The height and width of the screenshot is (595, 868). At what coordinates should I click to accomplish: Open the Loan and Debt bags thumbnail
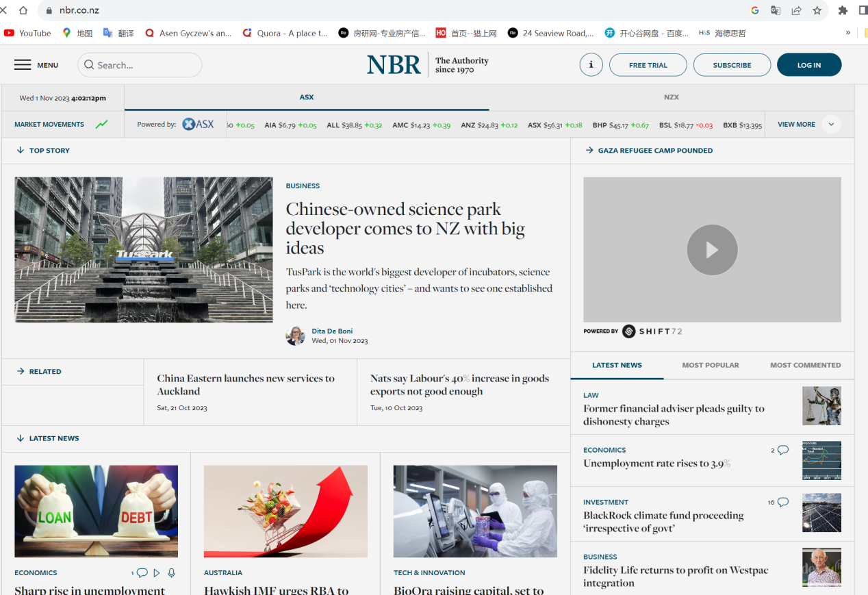tap(97, 511)
